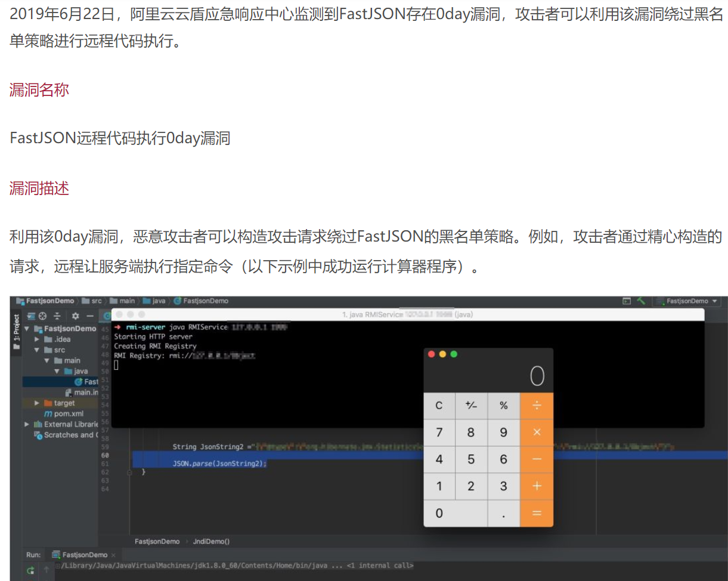
Task: Click JndiDemo() in editor bottom breadcrumb
Action: click(x=211, y=542)
